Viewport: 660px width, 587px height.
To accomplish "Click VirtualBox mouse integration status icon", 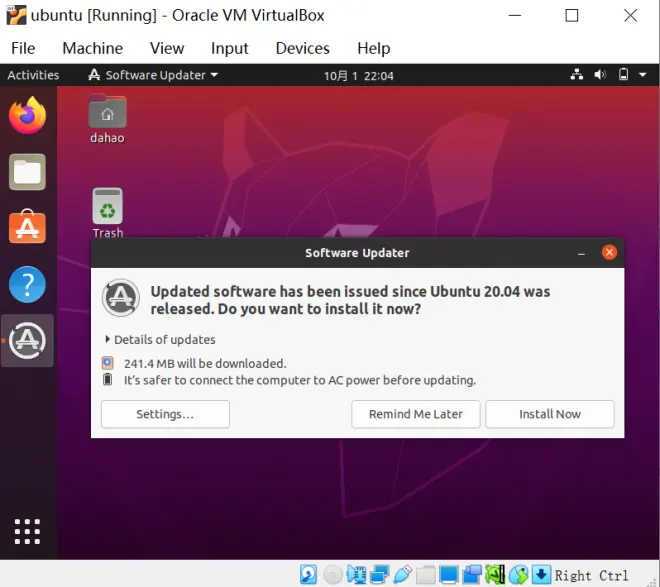I will (519, 574).
